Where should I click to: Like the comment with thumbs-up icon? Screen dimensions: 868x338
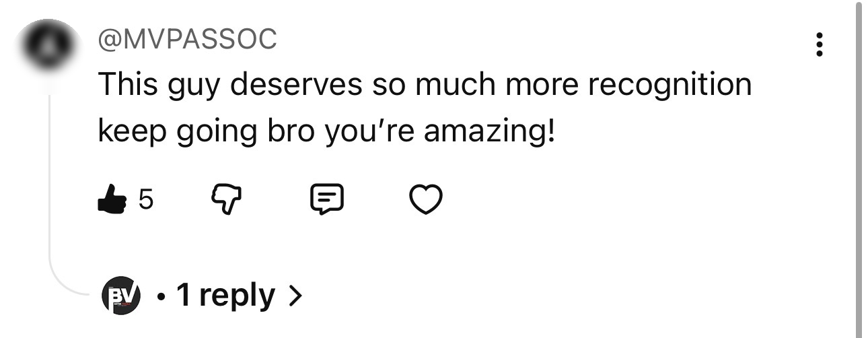pyautogui.click(x=112, y=200)
